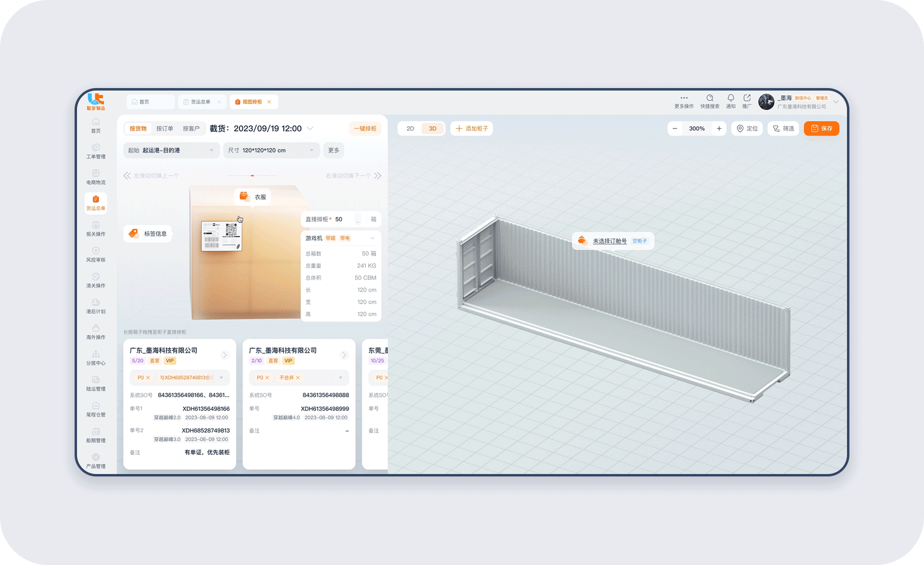Open the 通知 notification bell icon
This screenshot has height=565, width=924.
tap(731, 99)
